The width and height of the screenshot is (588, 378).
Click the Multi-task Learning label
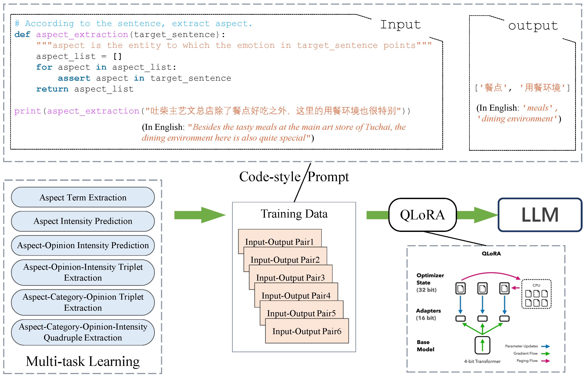[83, 361]
